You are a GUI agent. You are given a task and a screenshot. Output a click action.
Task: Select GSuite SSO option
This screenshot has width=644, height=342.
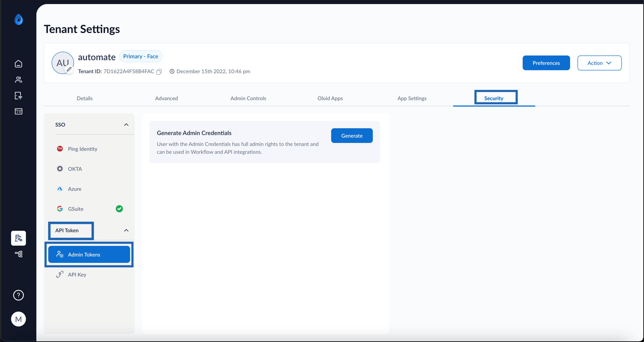(89, 209)
